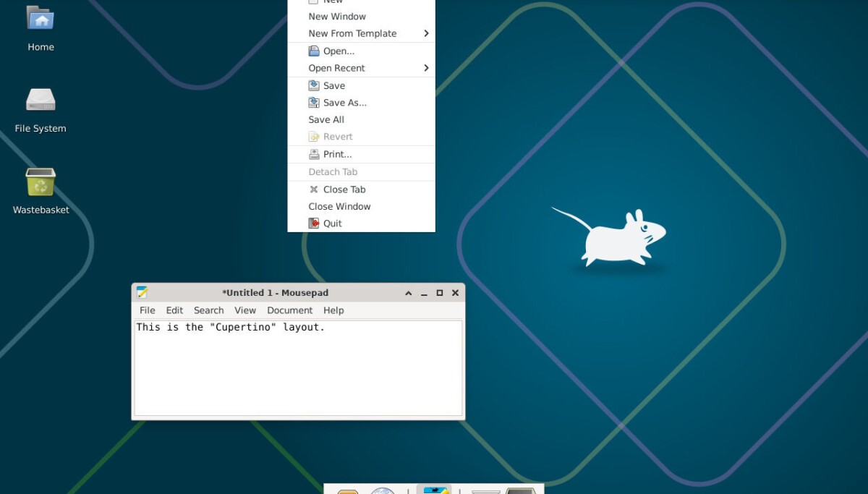
Task: Click the Print... printer icon
Action: (314, 154)
